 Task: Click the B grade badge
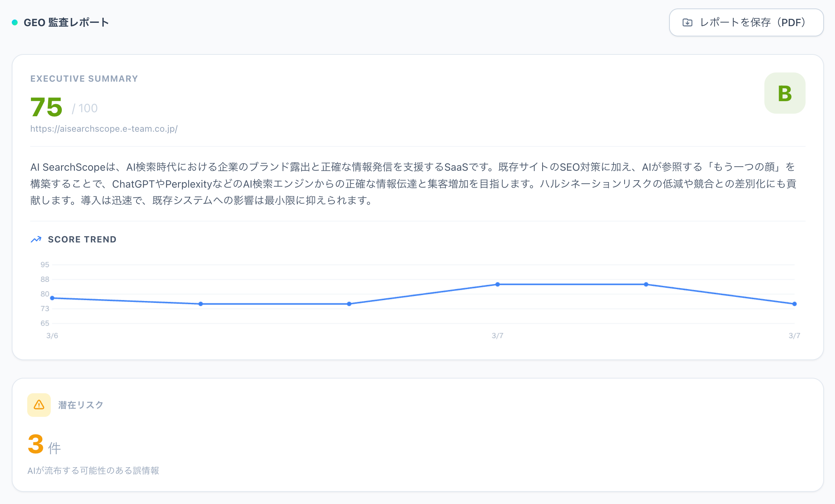[785, 93]
